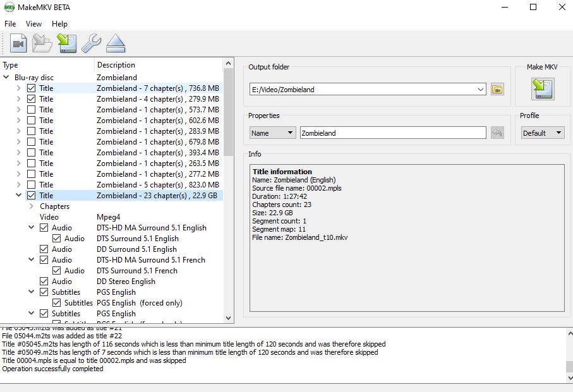573x392 pixels.
Task: Click the 'Chapters count: 23' info line
Action: [282, 205]
